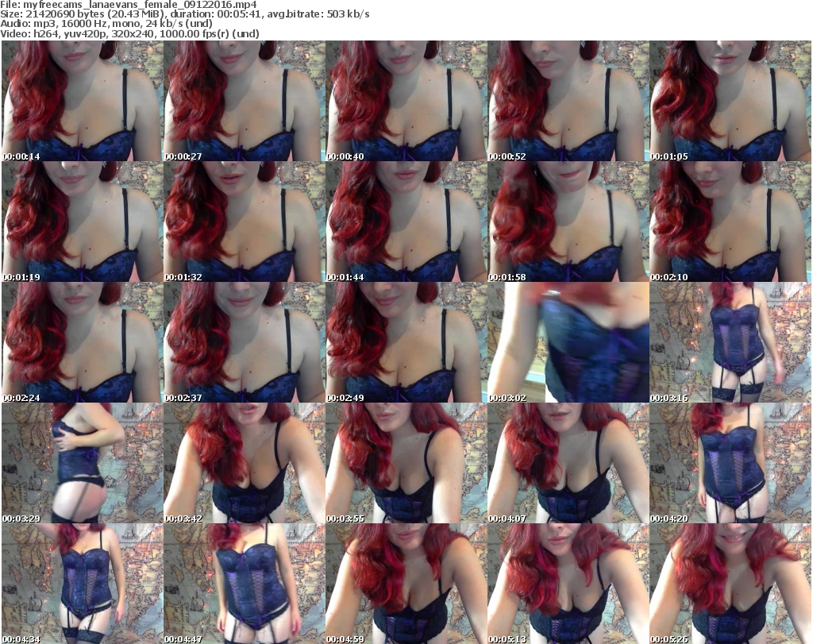
Task: Select the 00:01:05 frame
Action: 730,101
